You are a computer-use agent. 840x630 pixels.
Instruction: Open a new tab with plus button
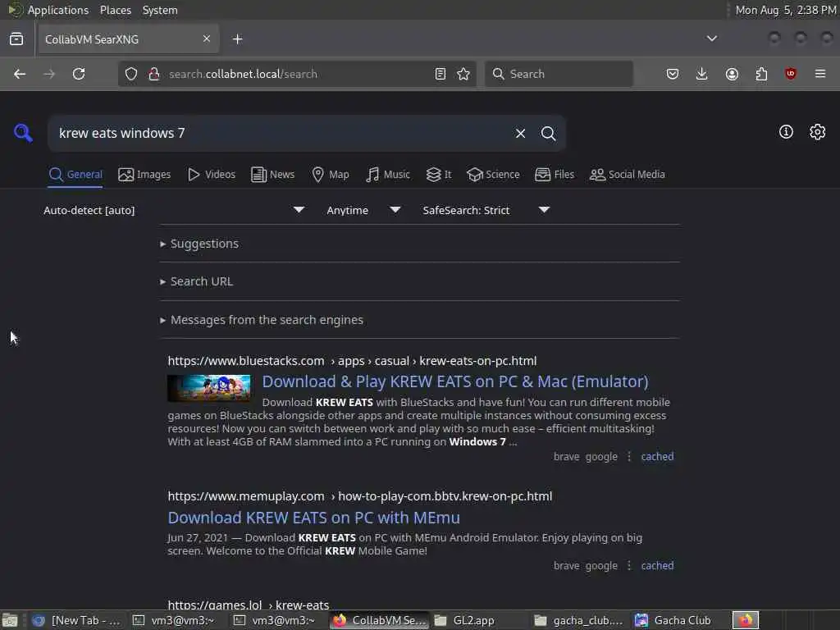pos(238,39)
